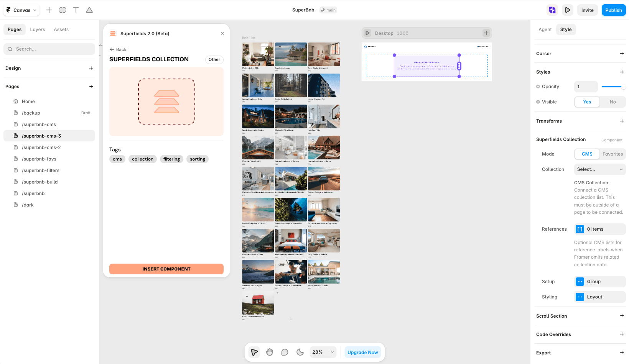The image size is (629, 364).
Task: Click the Invite button
Action: click(x=587, y=10)
